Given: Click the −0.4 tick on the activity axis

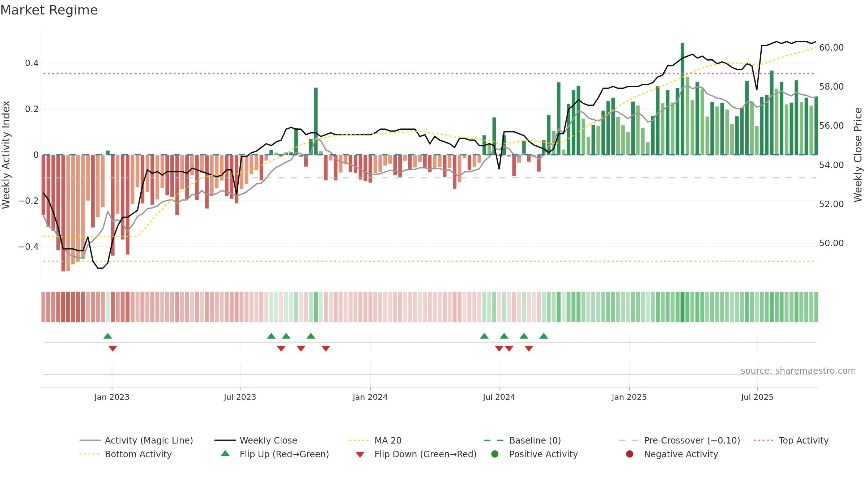Looking at the screenshot, I should coord(28,247).
